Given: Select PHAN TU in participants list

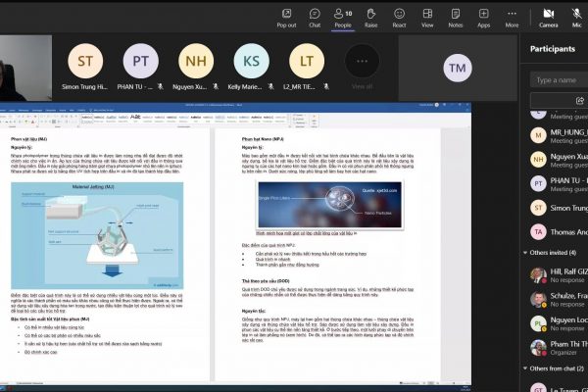Looking at the screenshot, I should (559, 182).
